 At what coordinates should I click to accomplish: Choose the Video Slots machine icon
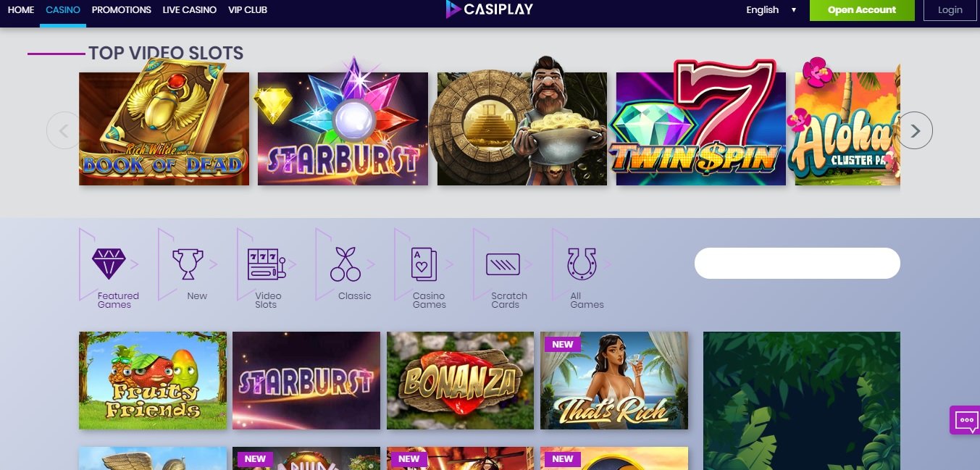[x=267, y=264]
